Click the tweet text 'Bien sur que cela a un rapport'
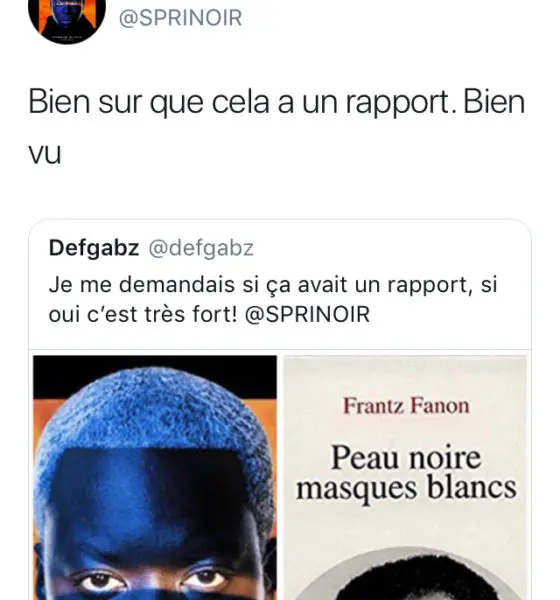This screenshot has width=560, height=600. tap(242, 103)
